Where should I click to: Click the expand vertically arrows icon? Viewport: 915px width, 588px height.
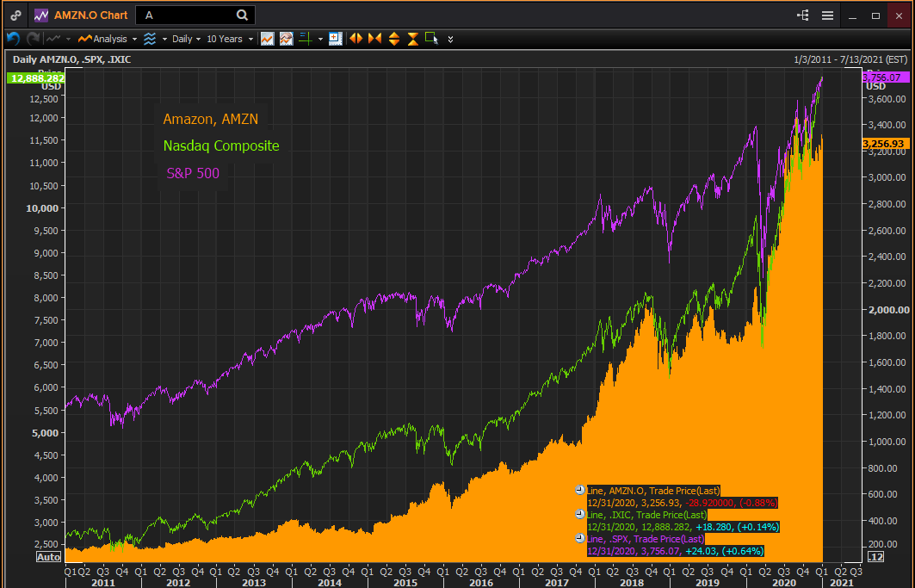click(x=394, y=39)
